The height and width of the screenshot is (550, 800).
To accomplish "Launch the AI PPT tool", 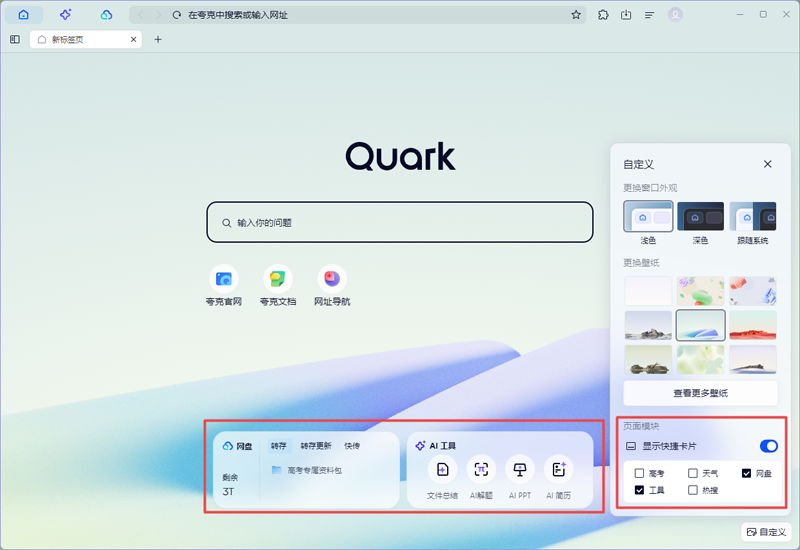I will (520, 478).
